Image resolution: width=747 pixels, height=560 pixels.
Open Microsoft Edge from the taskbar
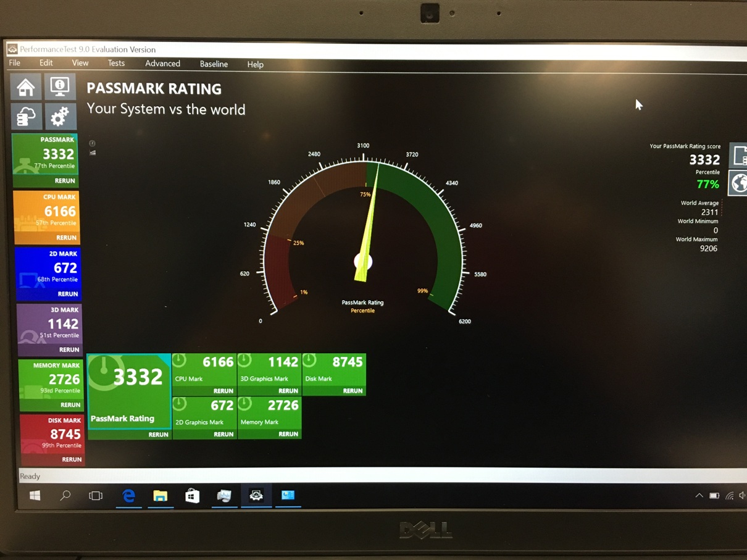(x=128, y=496)
